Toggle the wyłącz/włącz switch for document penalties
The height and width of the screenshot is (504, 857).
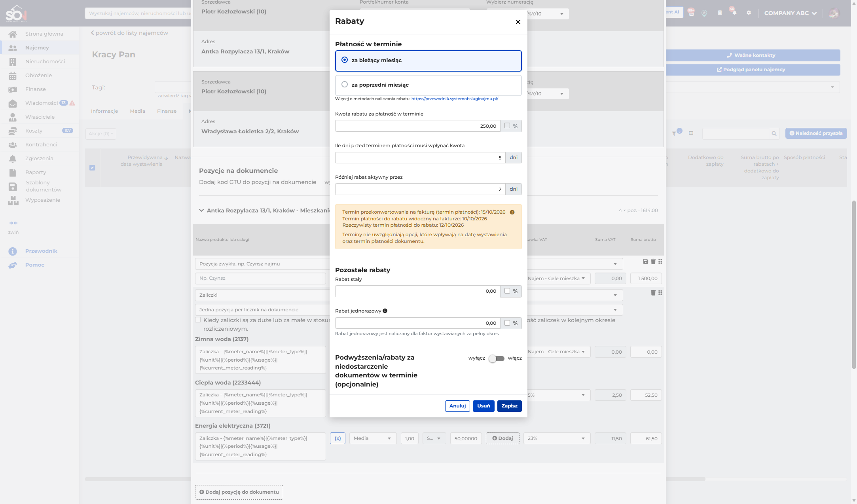(x=496, y=358)
